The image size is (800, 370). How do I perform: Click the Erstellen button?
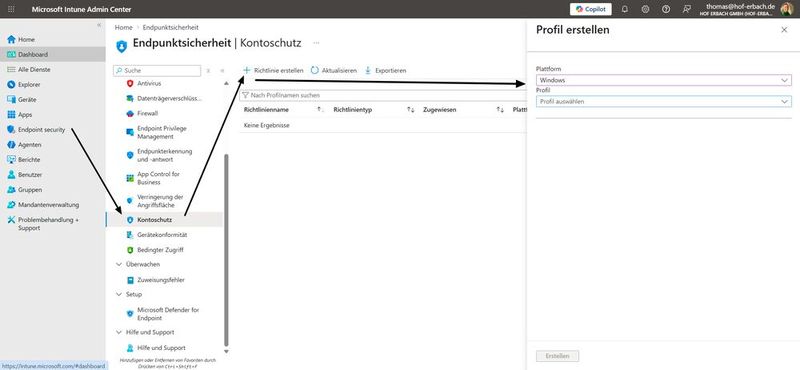click(557, 356)
